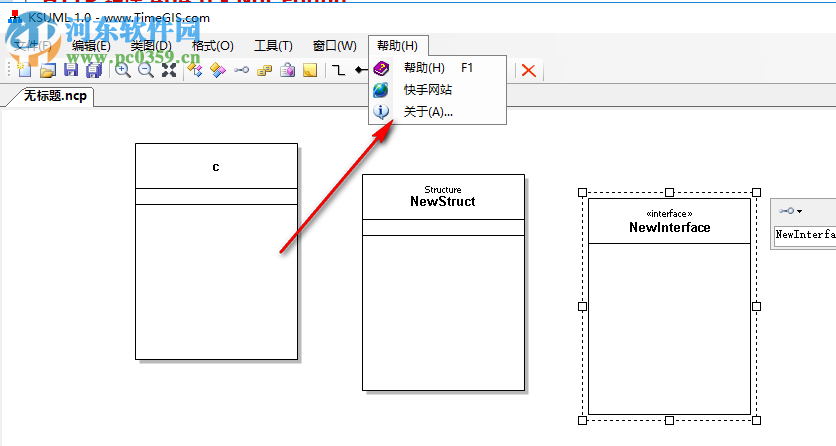Click the bottom-middle handle of NewInterface
The image size is (836, 446).
pyautogui.click(x=670, y=420)
